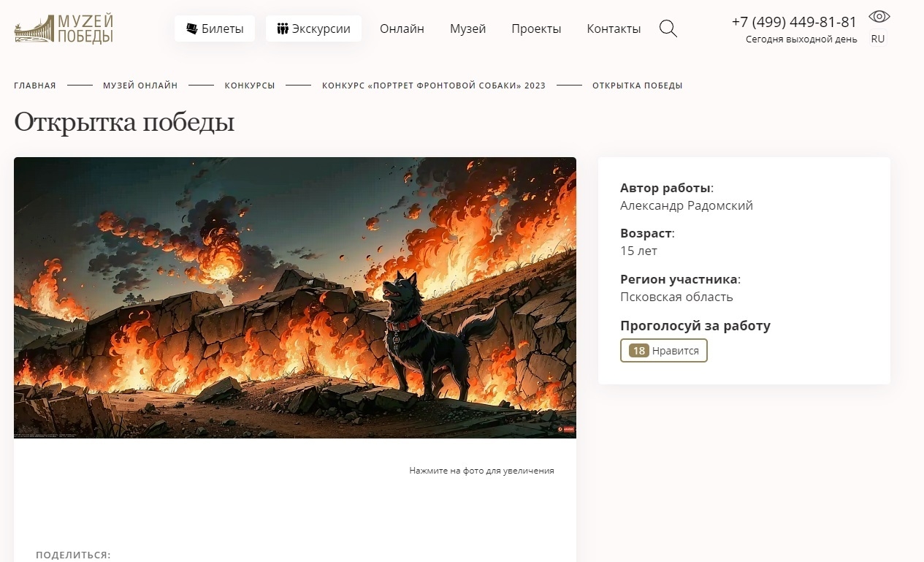Open the Проекты menu
Viewport: 924px width, 562px height.
click(x=536, y=29)
